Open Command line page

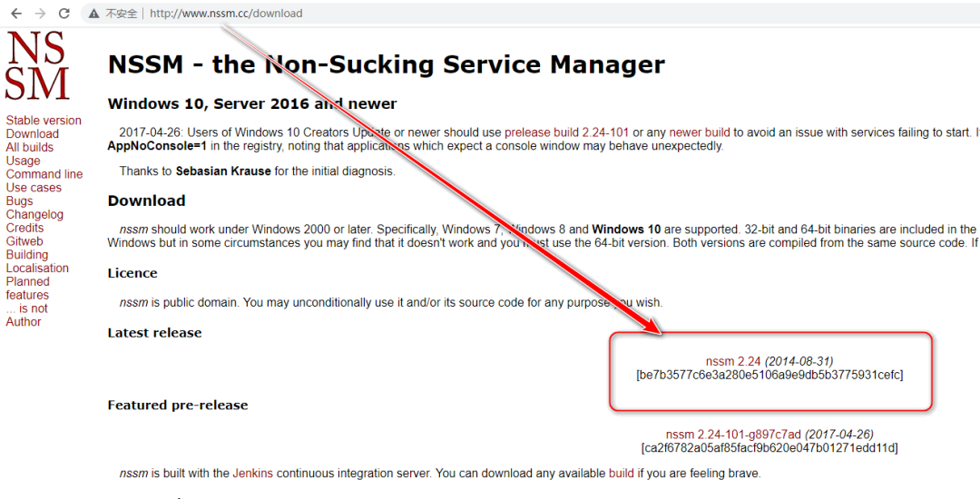[x=44, y=174]
